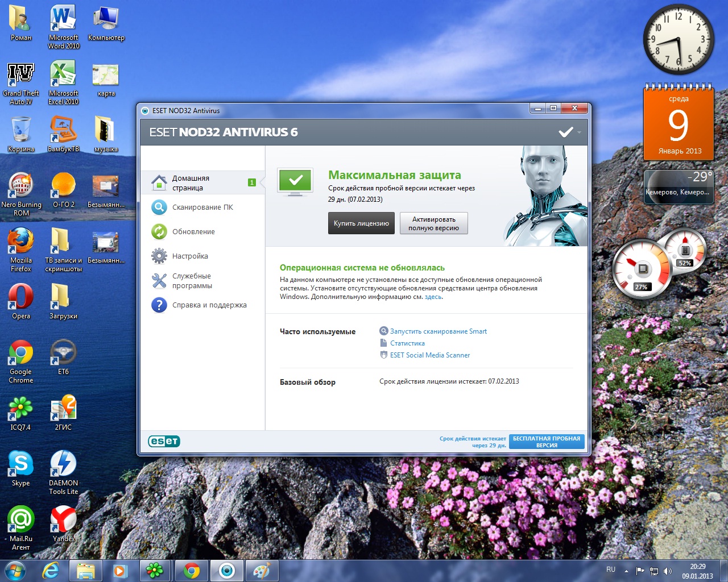The width and height of the screenshot is (728, 582).
Task: Launch Skype desktop shortcut
Action: click(21, 469)
